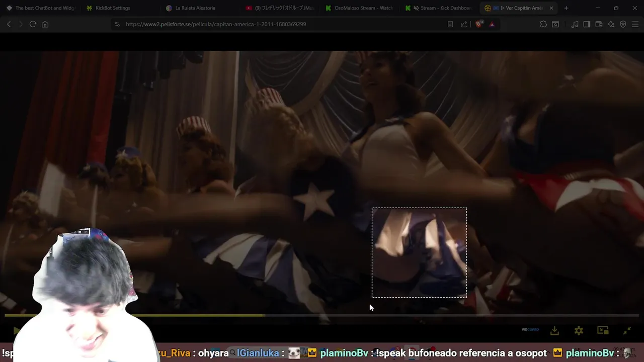Image resolution: width=644 pixels, height=362 pixels.
Task: Open the Brave Wallet icon
Action: click(x=599, y=24)
